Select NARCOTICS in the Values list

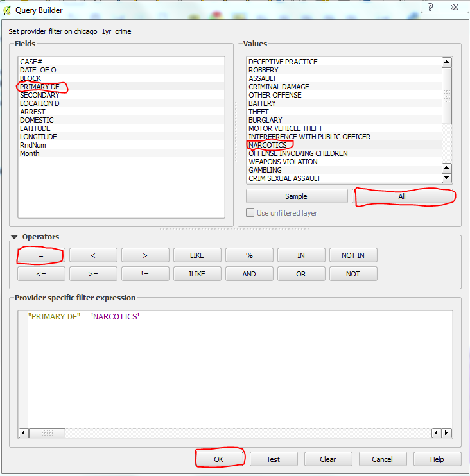pos(268,145)
